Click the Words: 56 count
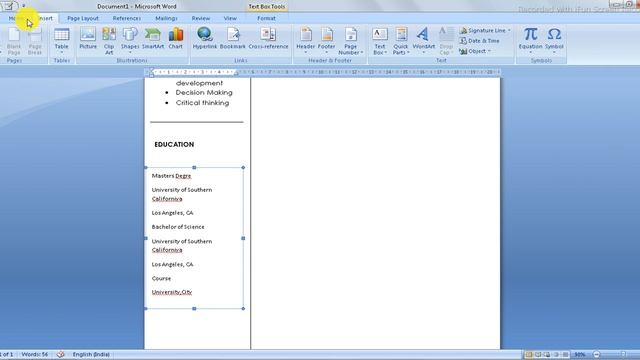Screen dimensions: 640x360 coord(35,354)
